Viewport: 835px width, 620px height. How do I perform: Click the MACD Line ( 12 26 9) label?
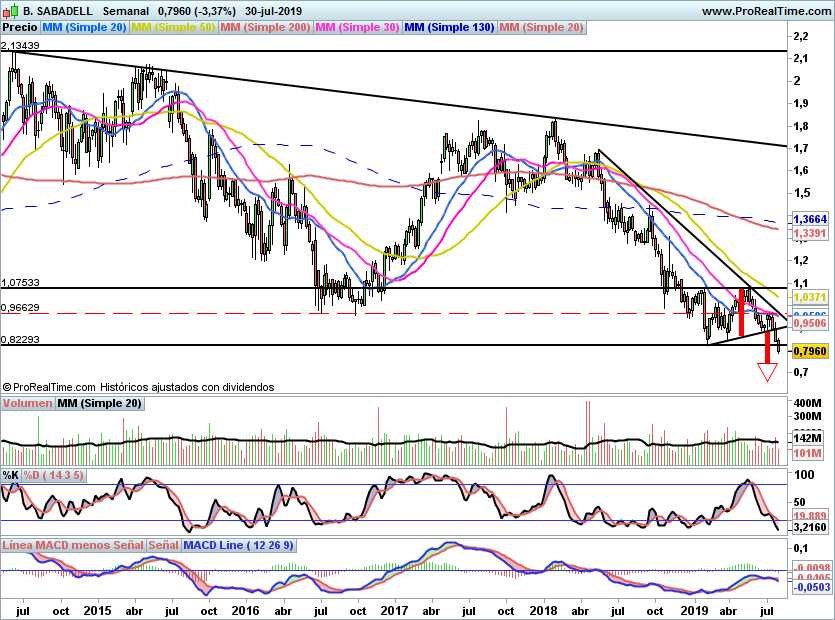pos(238,545)
